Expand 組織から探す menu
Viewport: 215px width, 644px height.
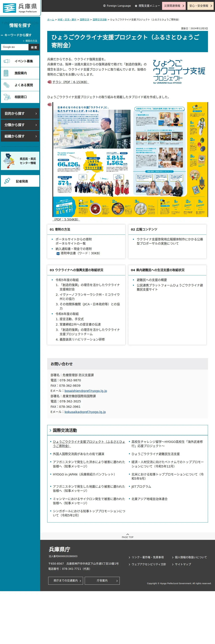pos(20,136)
